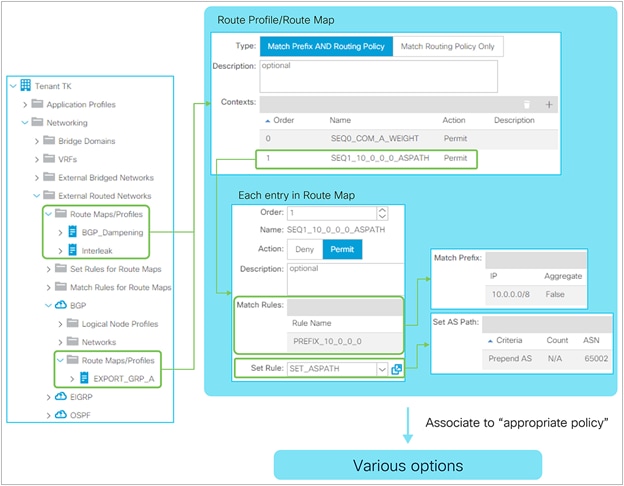Image resolution: width=624 pixels, height=486 pixels.
Task: Open the Set Rule dropdown arrow
Action: [382, 369]
